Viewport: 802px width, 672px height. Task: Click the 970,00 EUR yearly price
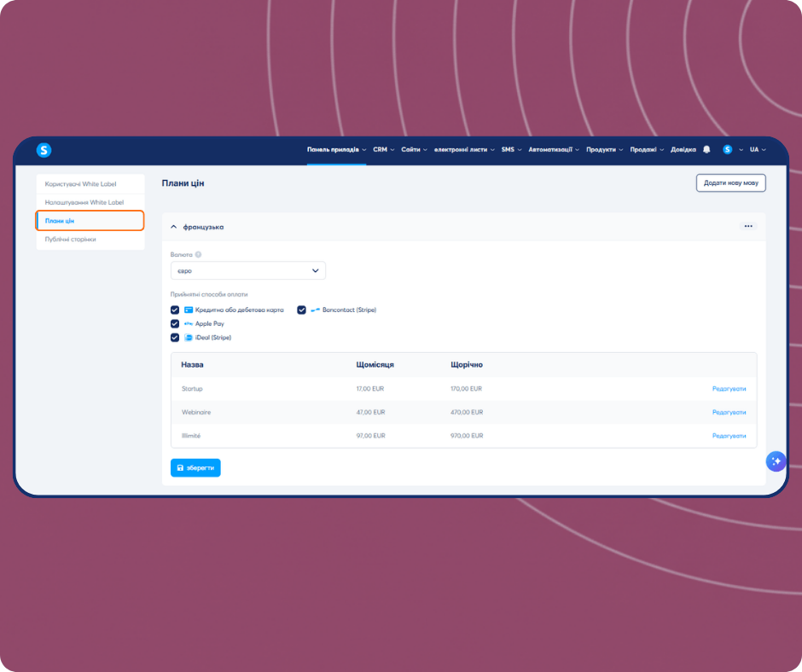coord(467,436)
